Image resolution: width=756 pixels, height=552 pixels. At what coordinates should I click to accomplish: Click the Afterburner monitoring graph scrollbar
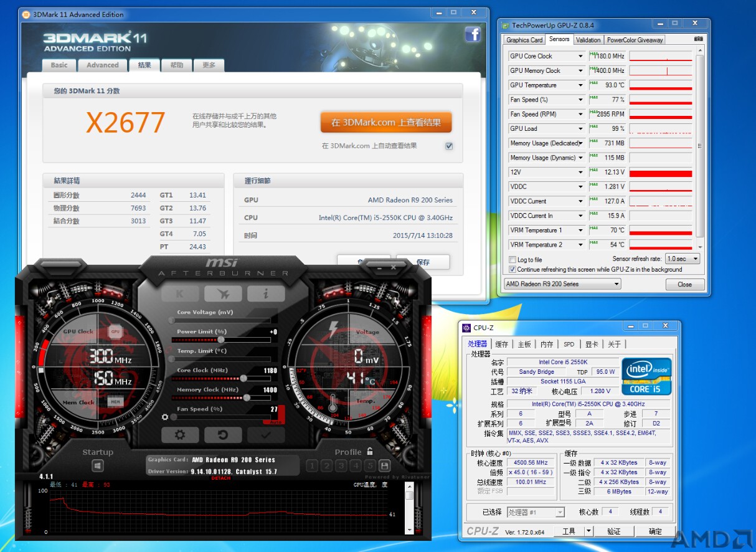(409, 508)
